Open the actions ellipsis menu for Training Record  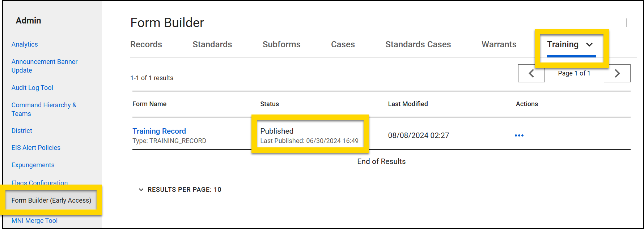tap(519, 135)
